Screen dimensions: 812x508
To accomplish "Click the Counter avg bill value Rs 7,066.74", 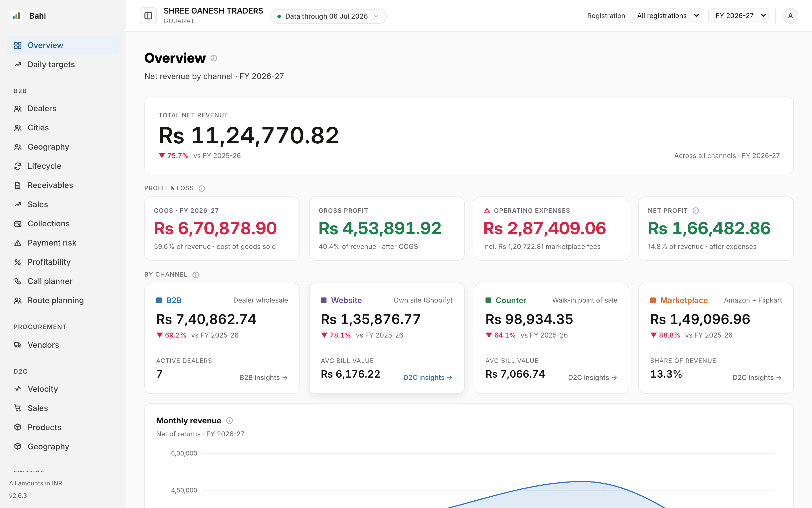I will click(515, 374).
